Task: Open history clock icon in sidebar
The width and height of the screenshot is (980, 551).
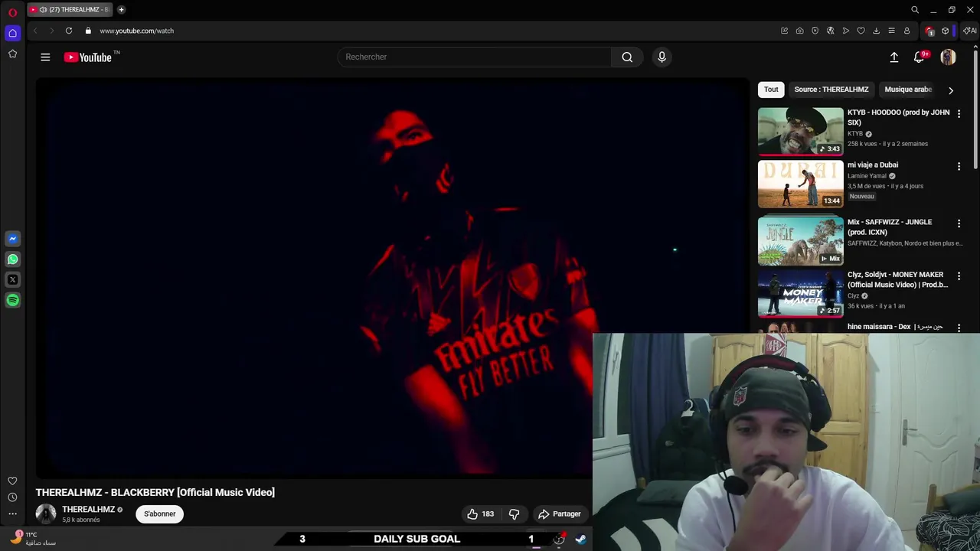Action: (12, 497)
